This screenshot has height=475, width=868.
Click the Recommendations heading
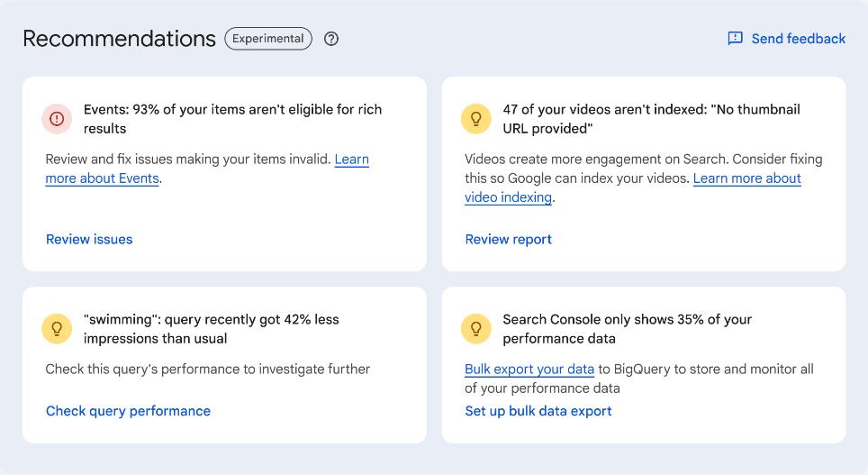[119, 39]
